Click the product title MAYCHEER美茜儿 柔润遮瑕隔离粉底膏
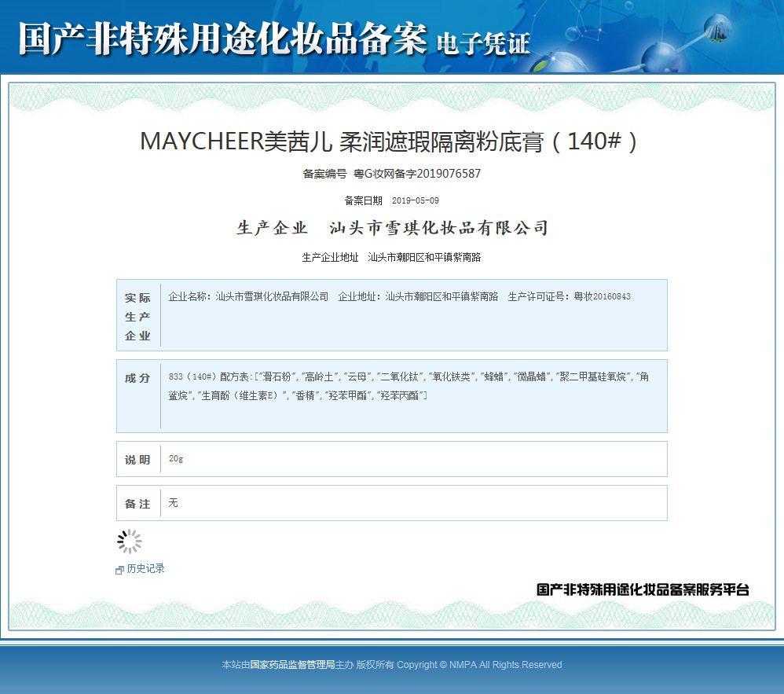 (388, 141)
